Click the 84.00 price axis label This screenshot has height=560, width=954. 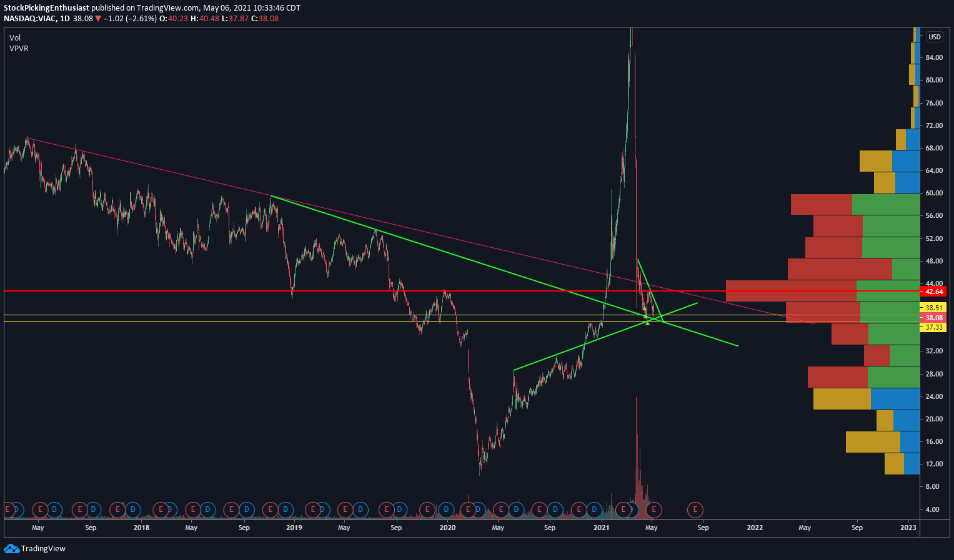click(x=934, y=57)
